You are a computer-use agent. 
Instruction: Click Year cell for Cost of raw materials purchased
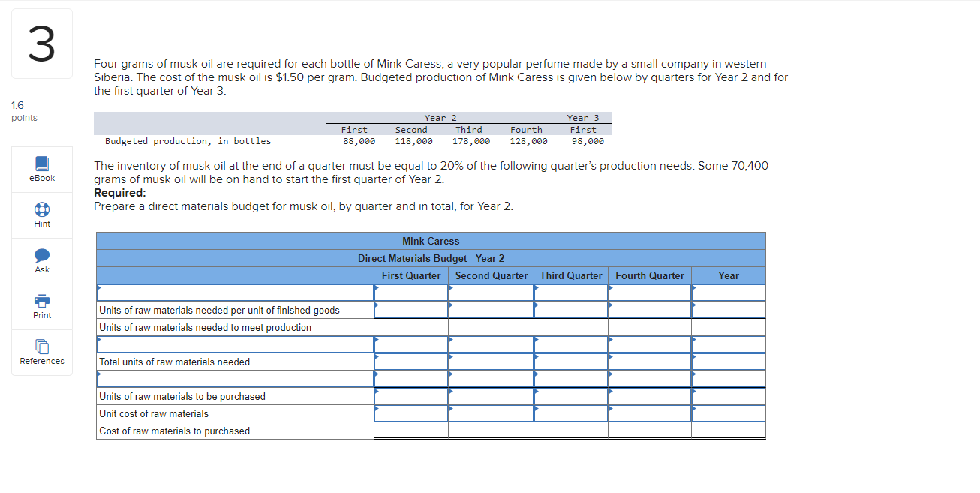729,431
